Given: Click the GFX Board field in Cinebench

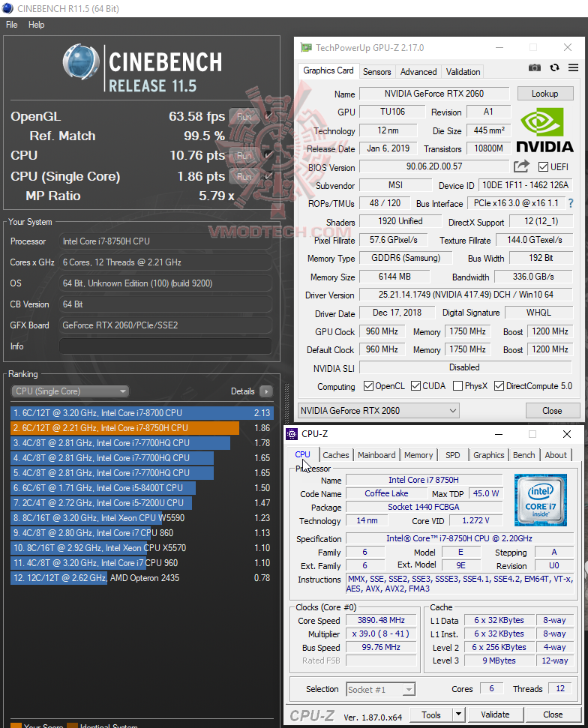Looking at the screenshot, I should point(165,325).
